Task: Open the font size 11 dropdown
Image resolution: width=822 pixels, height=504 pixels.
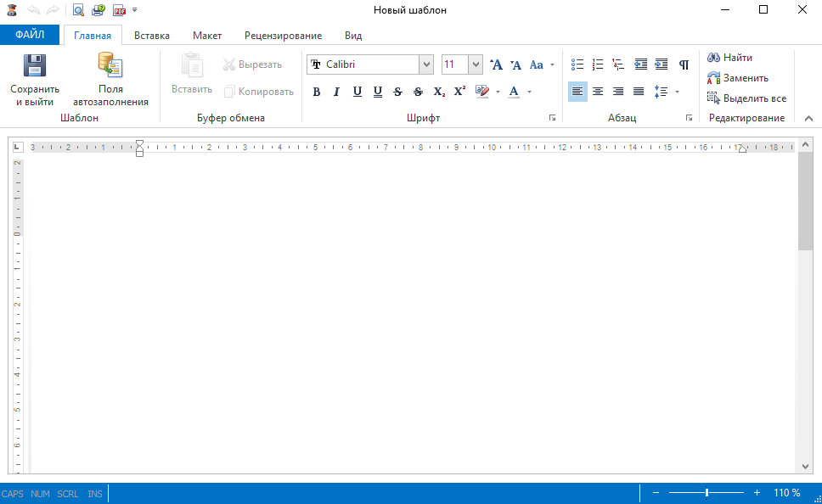Action: (x=476, y=64)
